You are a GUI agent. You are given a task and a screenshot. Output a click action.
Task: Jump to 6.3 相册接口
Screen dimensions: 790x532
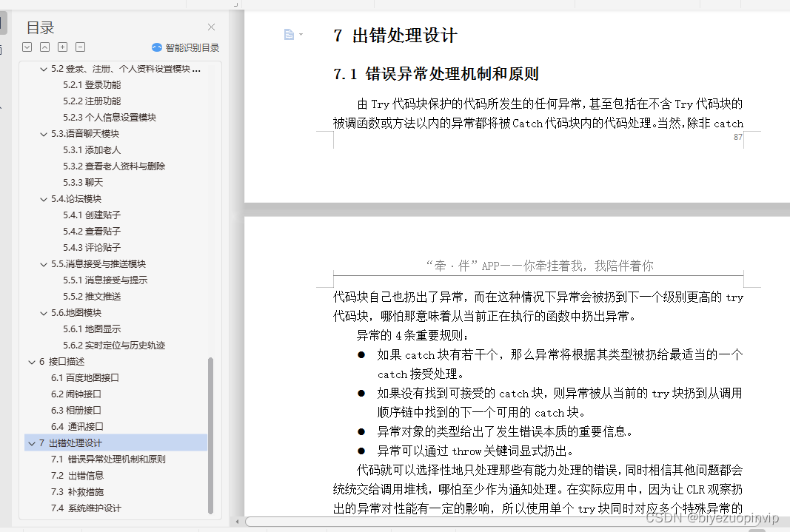pos(76,410)
